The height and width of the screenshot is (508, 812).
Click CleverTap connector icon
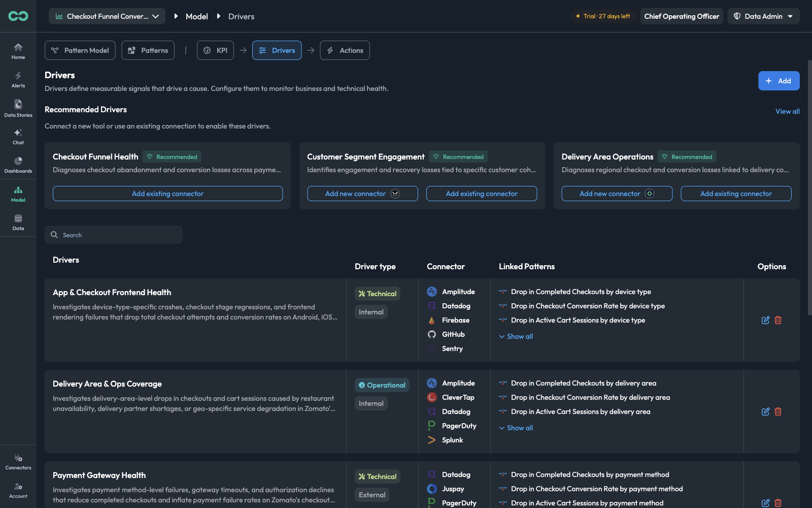(432, 397)
